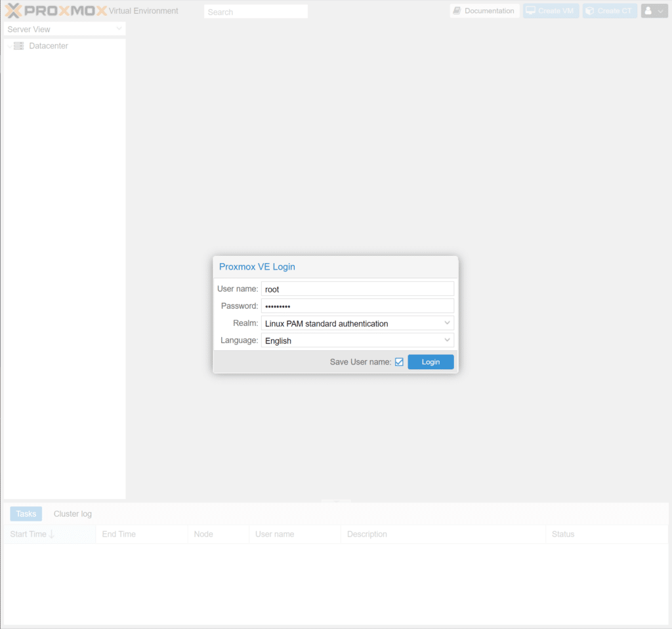This screenshot has height=629, width=672.
Task: Click the User name input field
Action: coord(357,289)
